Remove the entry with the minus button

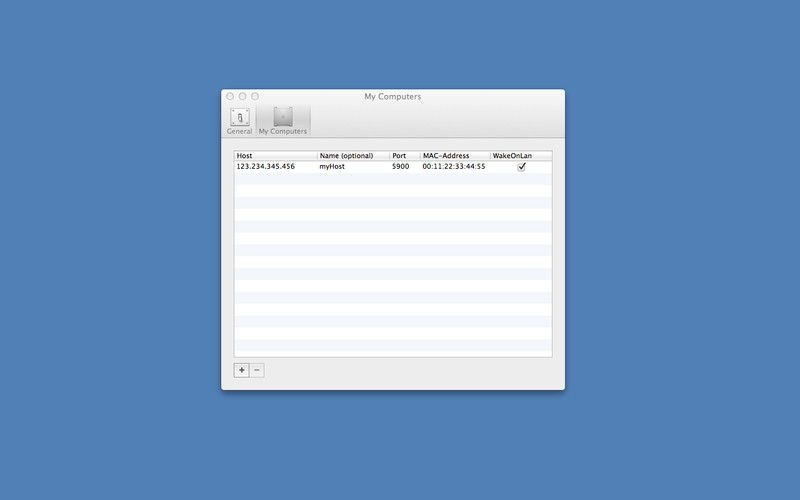(257, 370)
